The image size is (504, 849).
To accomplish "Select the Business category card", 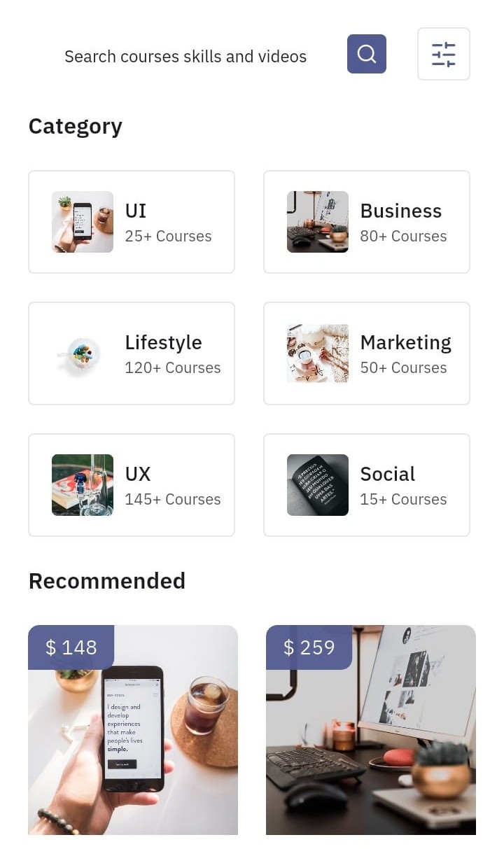I will click(367, 222).
